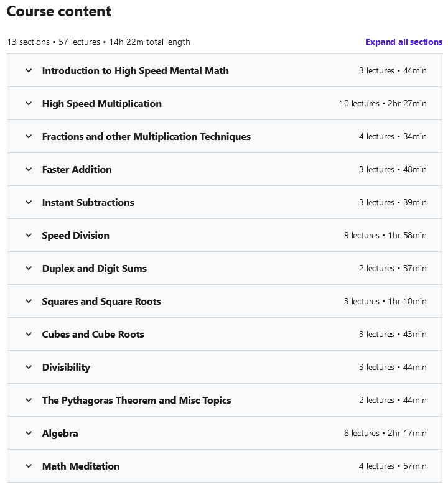Select the Algebra section title
The image size is (448, 487).
[x=60, y=434]
